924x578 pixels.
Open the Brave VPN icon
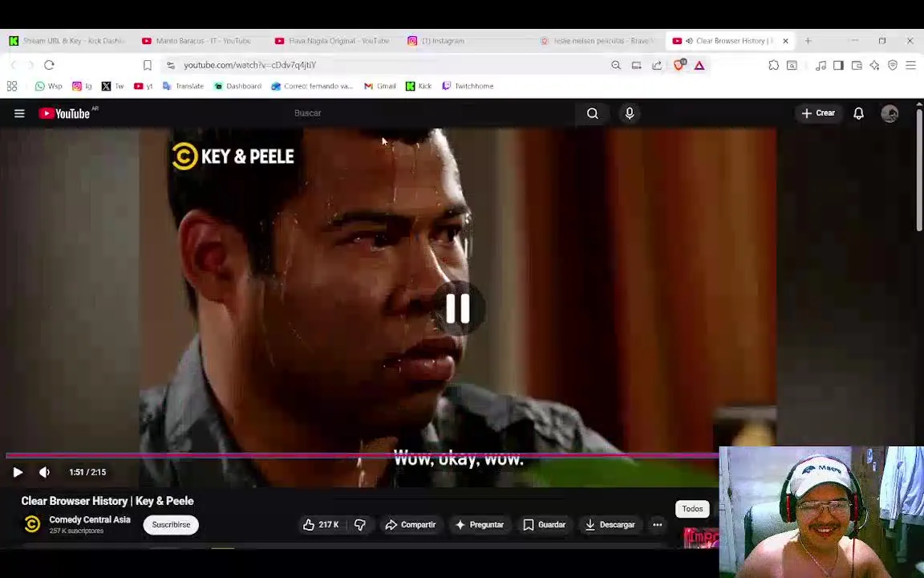point(893,66)
